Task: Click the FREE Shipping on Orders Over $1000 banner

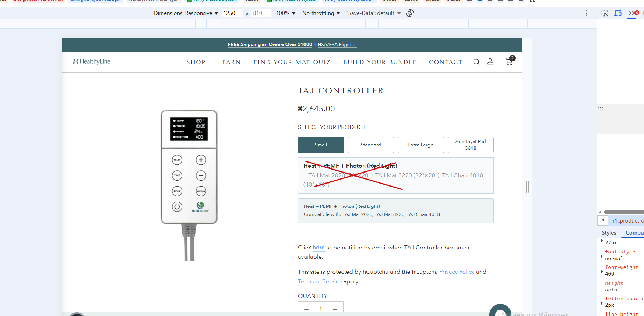Action: tap(270, 45)
